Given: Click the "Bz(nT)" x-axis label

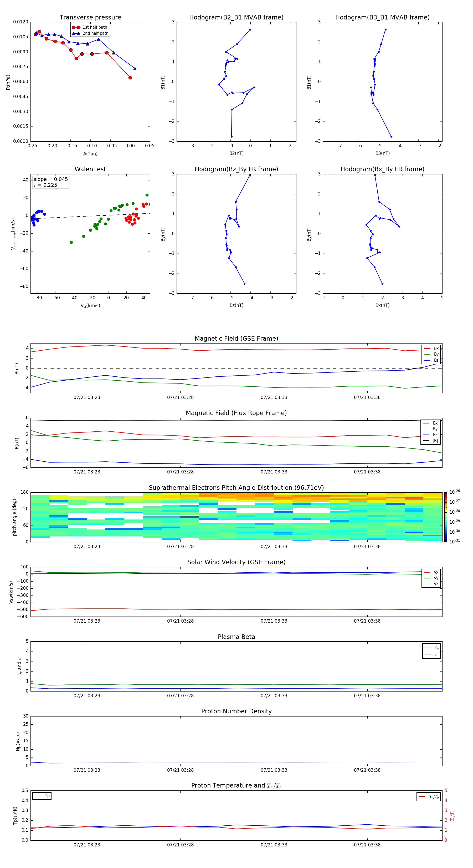Looking at the screenshot, I should [236, 305].
